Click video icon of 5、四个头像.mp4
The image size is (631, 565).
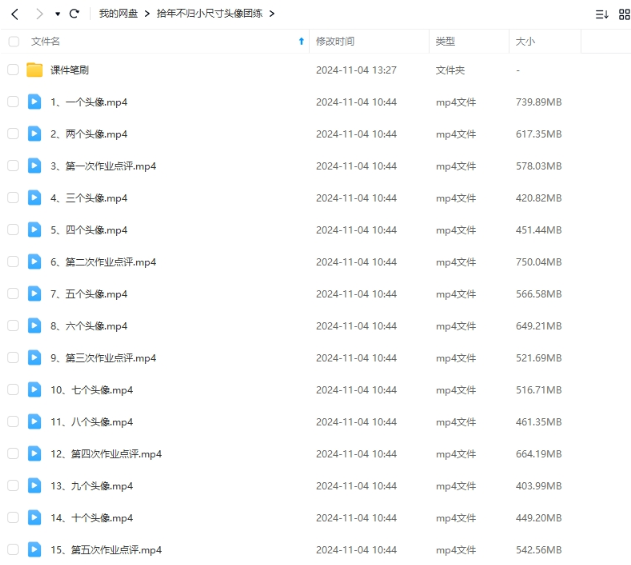pos(34,229)
